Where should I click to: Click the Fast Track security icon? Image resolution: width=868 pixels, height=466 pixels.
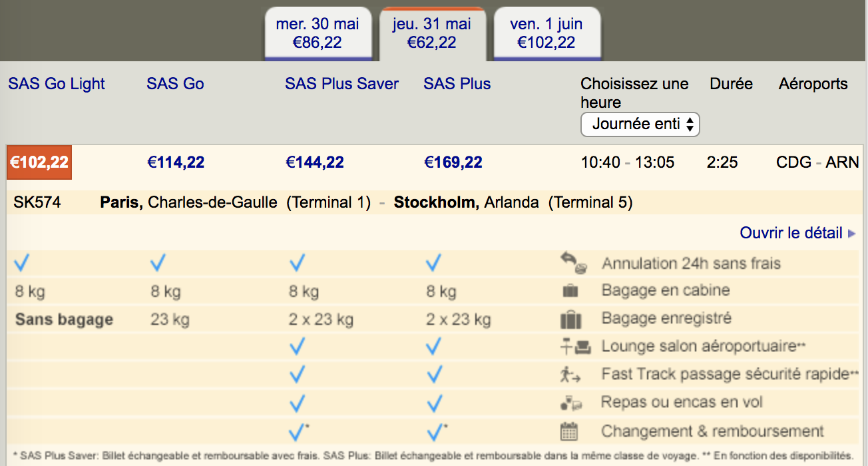tap(570, 375)
